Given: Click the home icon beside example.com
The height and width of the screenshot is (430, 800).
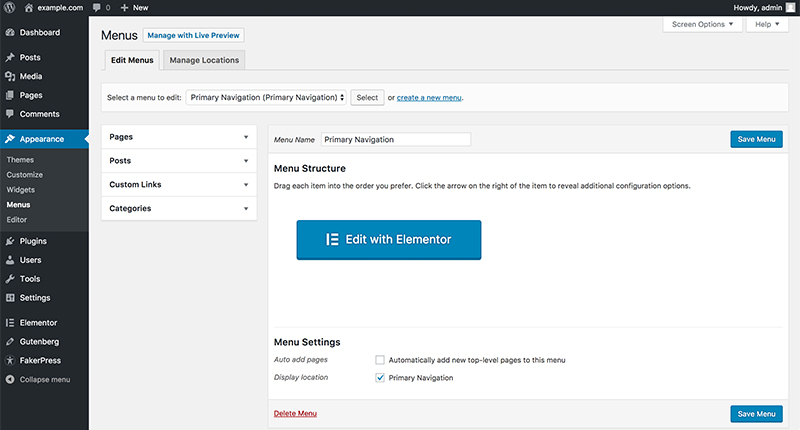Looking at the screenshot, I should pyautogui.click(x=29, y=8).
